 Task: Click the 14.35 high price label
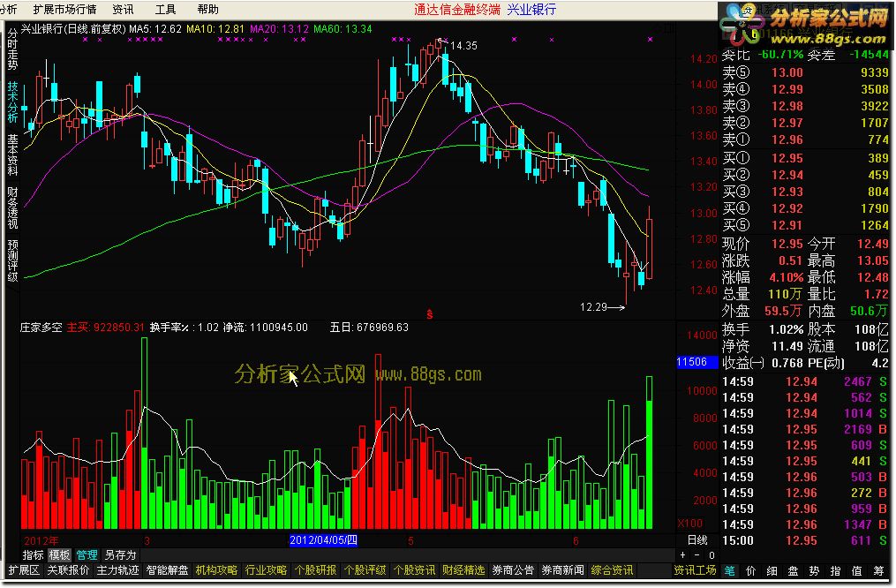point(463,46)
